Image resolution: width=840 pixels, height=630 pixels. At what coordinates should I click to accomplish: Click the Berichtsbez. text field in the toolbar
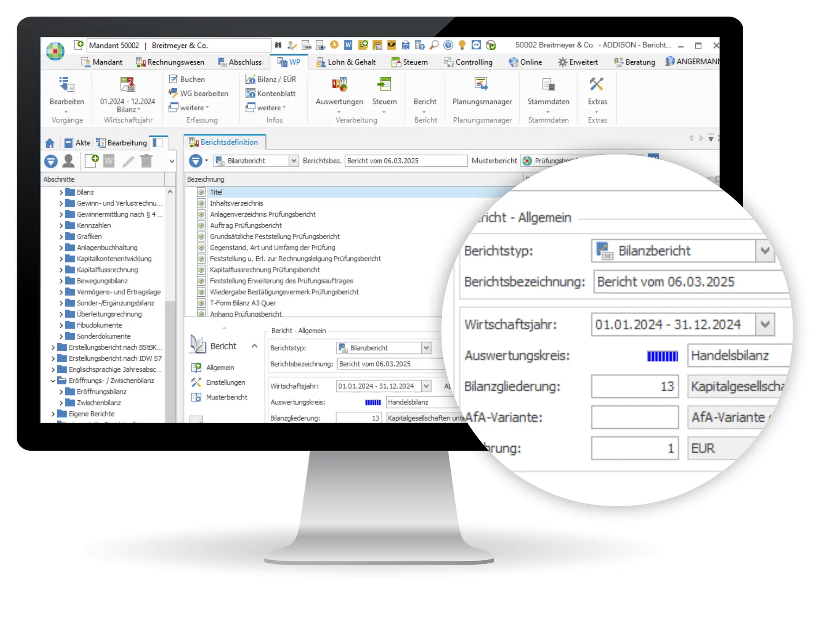pyautogui.click(x=405, y=161)
